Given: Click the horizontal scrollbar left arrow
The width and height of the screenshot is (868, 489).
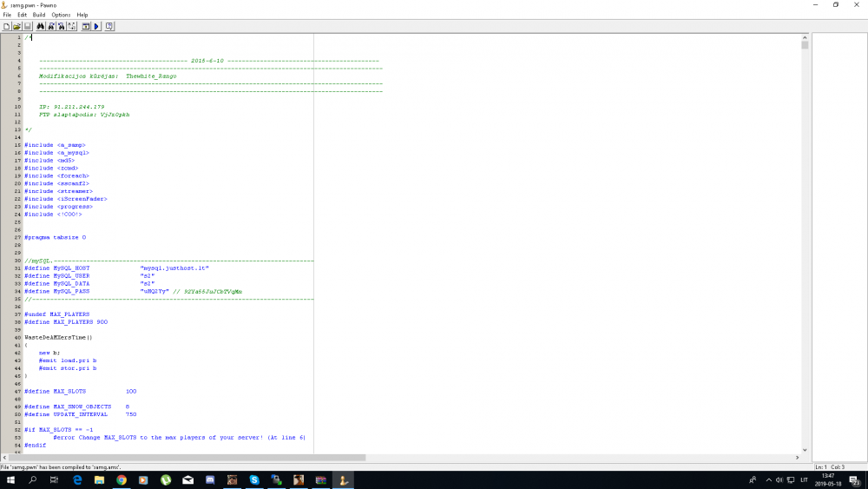Looking at the screenshot, I should pos(5,458).
